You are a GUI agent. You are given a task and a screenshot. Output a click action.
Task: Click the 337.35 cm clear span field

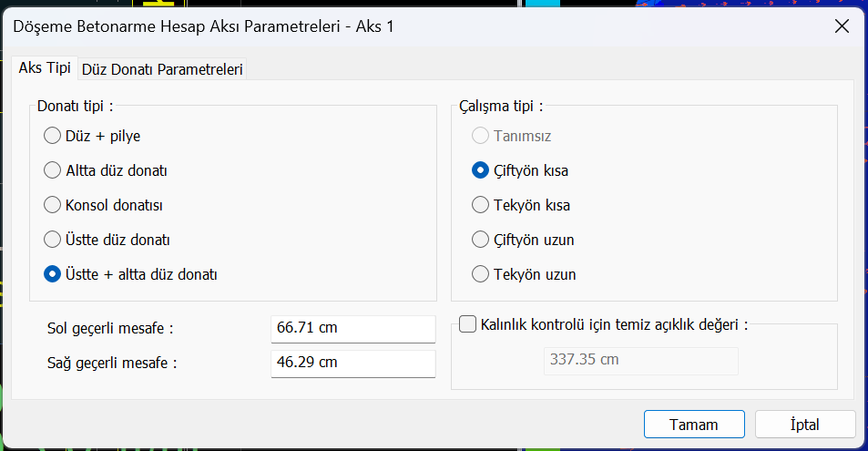click(x=640, y=360)
